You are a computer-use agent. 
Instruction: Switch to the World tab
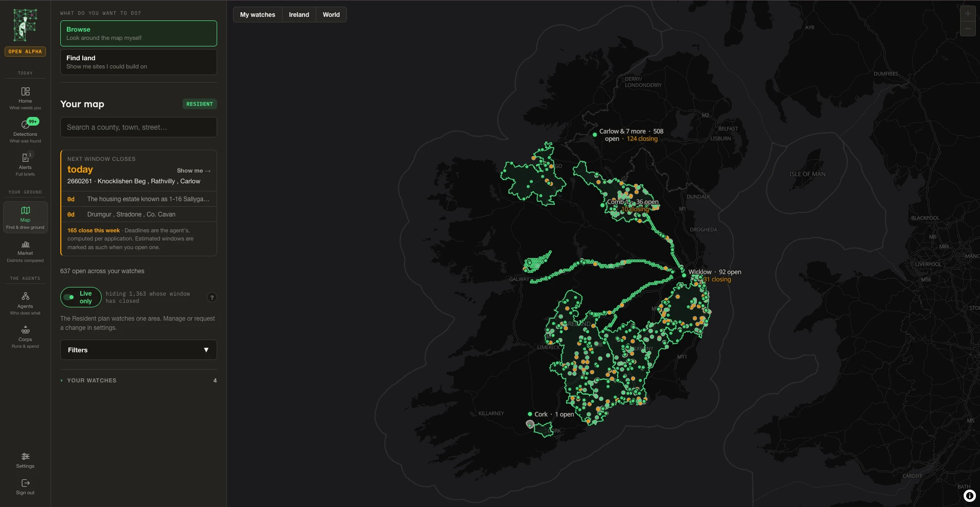[331, 15]
